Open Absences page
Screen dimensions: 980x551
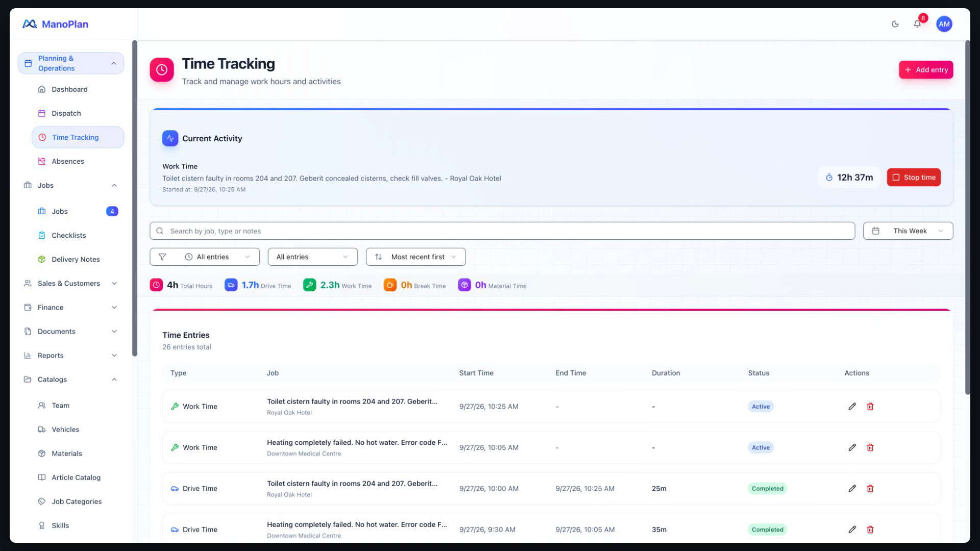pyautogui.click(x=78, y=161)
